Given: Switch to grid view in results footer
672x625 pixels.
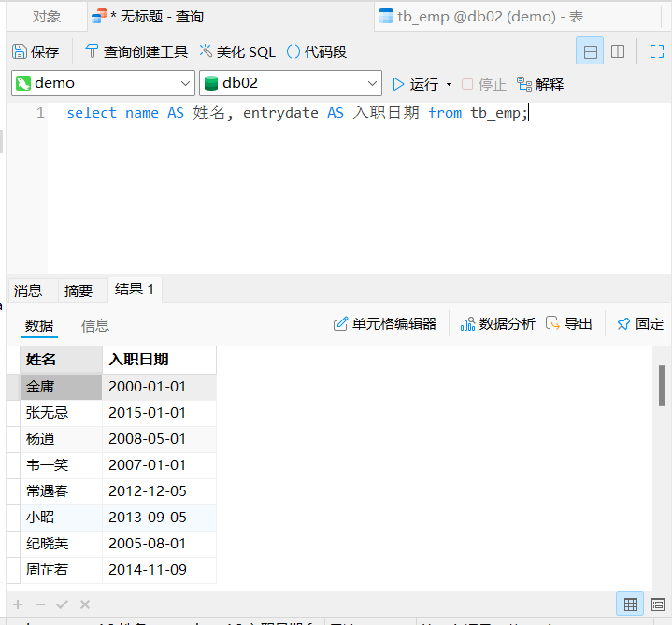Looking at the screenshot, I should [x=631, y=604].
